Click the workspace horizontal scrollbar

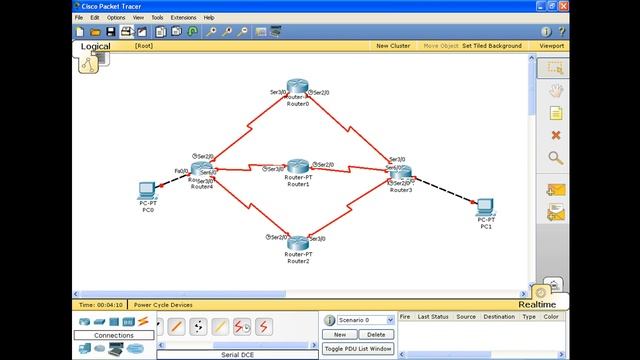184,294
